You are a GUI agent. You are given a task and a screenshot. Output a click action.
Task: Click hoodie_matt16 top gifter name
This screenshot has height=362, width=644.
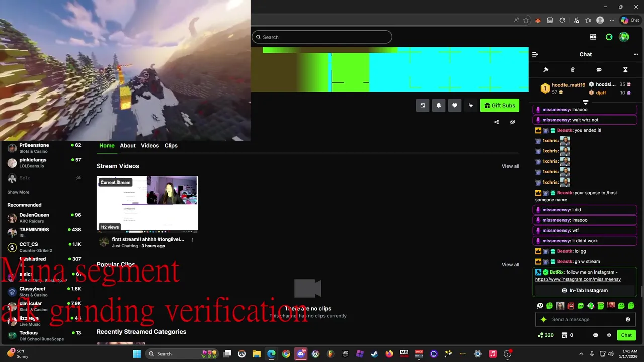click(x=569, y=85)
